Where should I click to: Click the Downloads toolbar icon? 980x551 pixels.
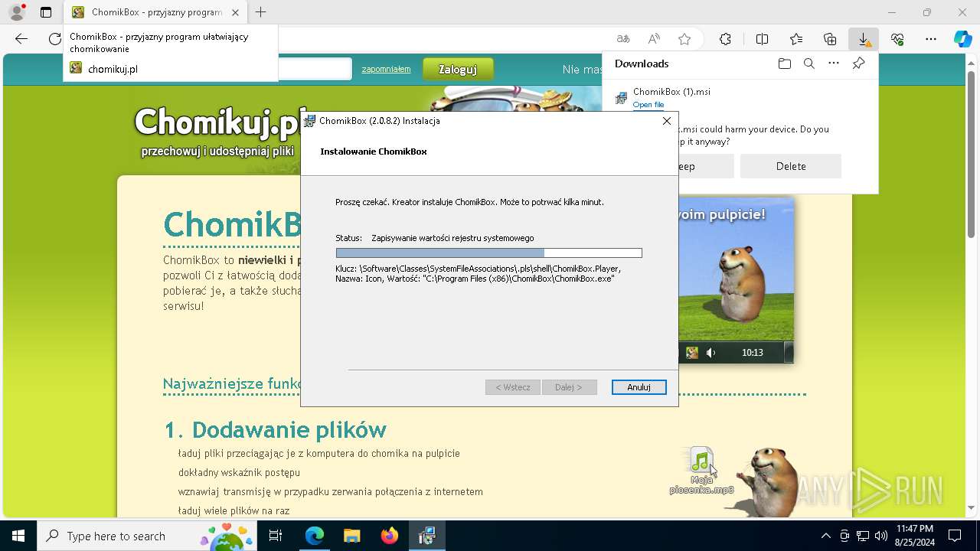coord(864,39)
